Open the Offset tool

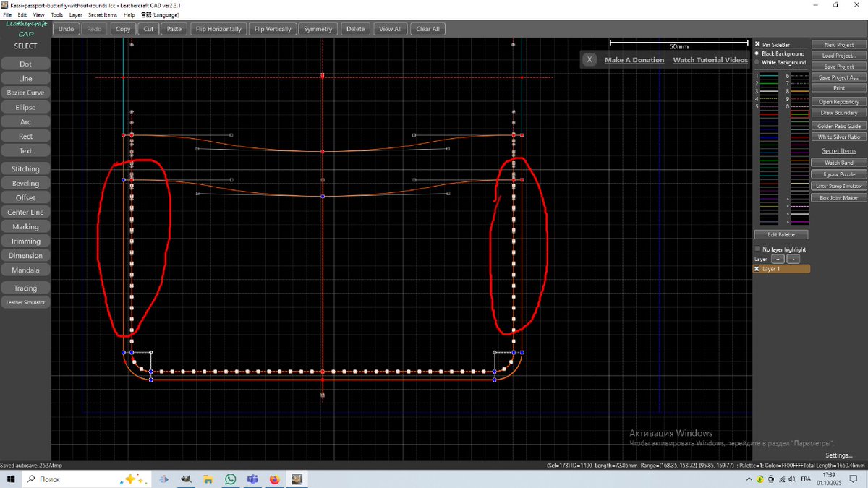[x=25, y=197]
